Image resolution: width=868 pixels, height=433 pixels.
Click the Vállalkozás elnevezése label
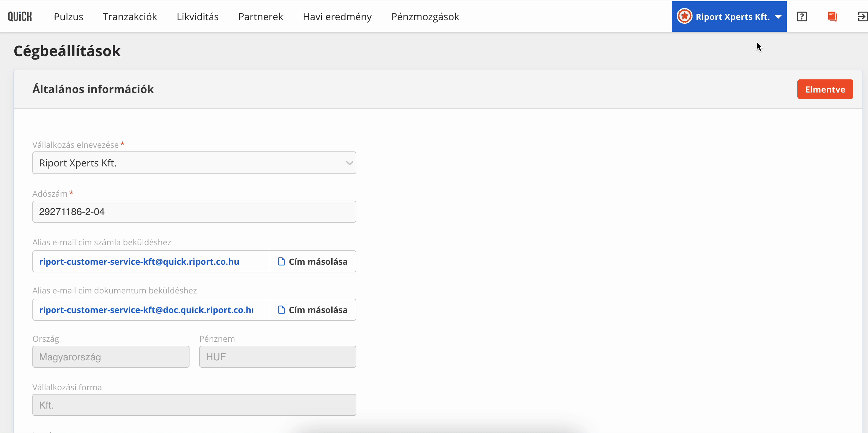tap(75, 145)
